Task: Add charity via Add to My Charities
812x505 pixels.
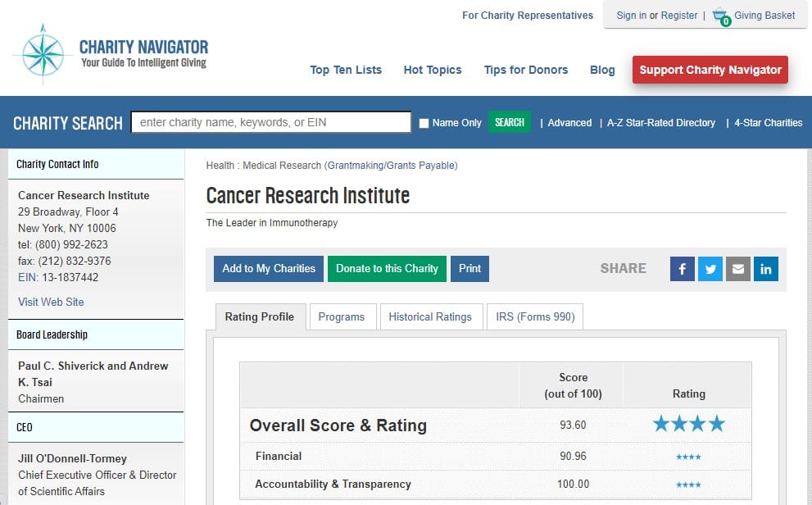Action: pos(269,268)
